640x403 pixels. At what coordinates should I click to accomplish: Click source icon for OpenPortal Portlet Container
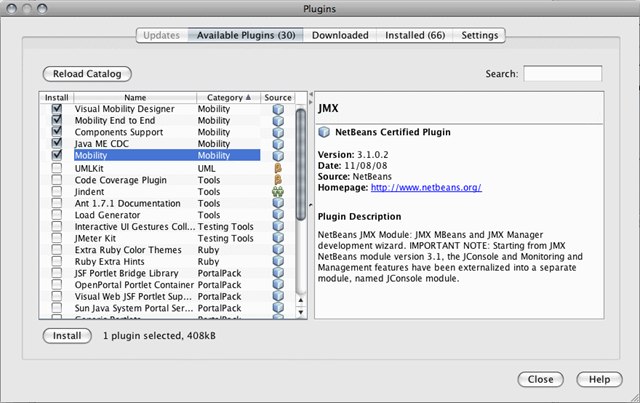tap(278, 285)
